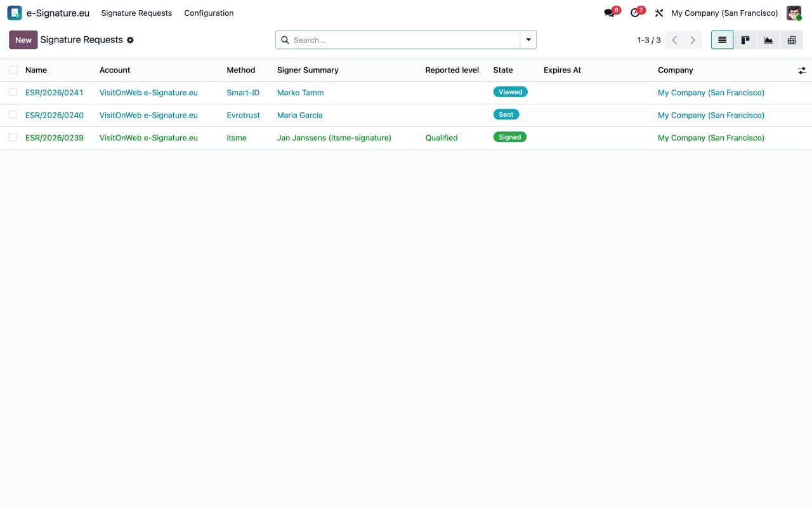Switch to kanban view
The height and width of the screenshot is (508, 812).
745,40
